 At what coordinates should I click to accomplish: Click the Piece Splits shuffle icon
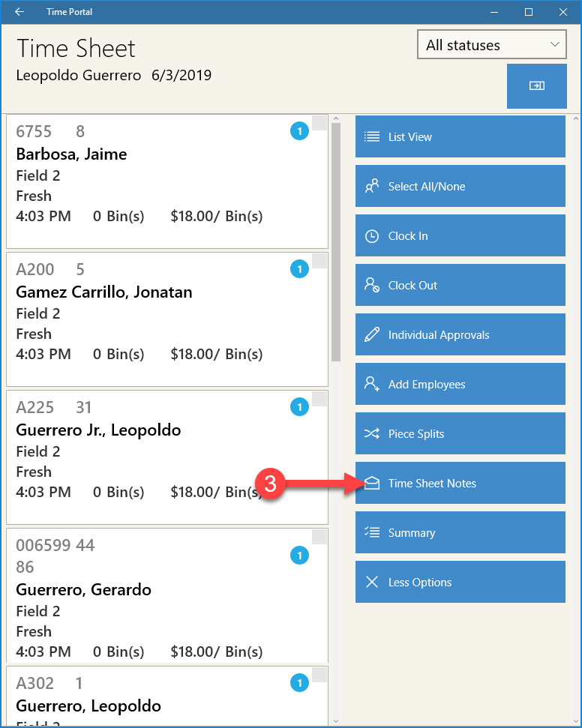[x=371, y=433]
